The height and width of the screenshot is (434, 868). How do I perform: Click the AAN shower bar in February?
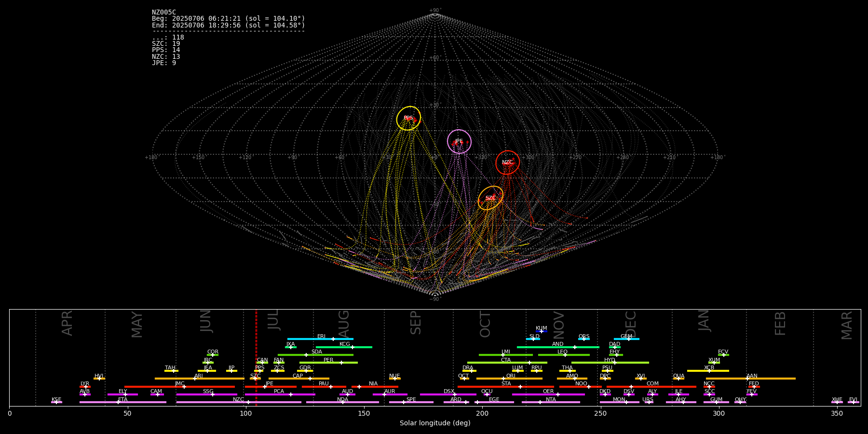point(751,379)
